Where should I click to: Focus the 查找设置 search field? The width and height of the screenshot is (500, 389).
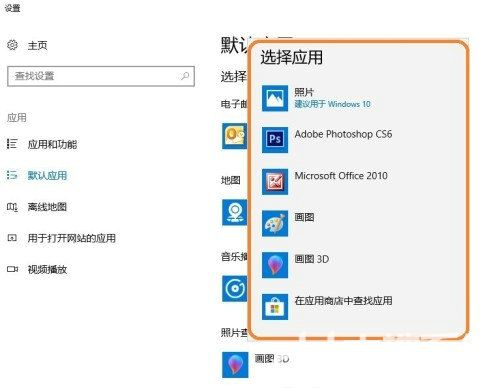click(x=101, y=76)
